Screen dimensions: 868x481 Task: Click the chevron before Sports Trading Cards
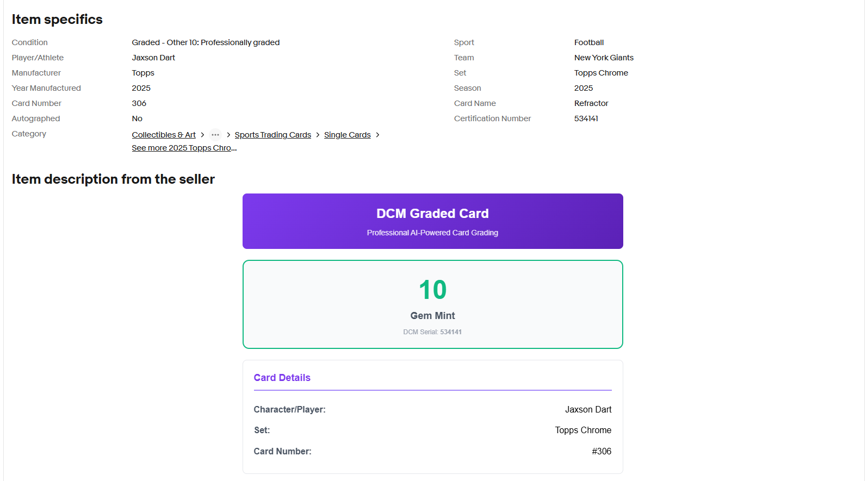click(228, 135)
